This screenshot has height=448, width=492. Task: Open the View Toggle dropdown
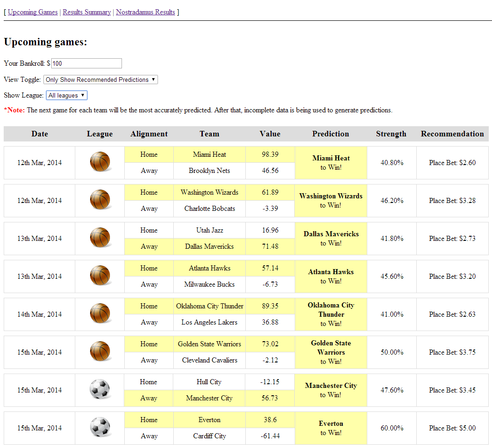(100, 80)
